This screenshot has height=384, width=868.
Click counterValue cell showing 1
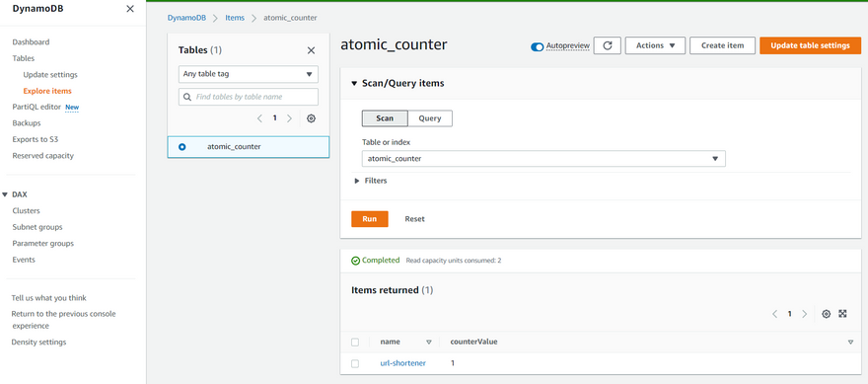(453, 363)
